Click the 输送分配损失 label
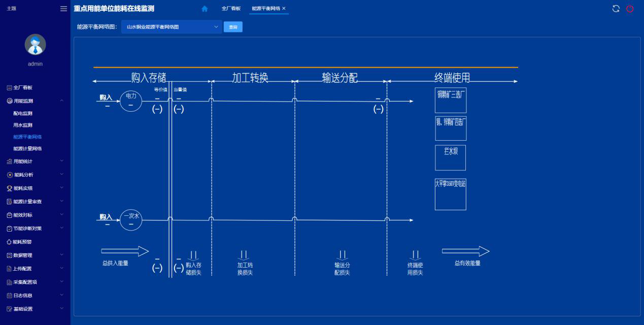The image size is (644, 325). pos(342,269)
